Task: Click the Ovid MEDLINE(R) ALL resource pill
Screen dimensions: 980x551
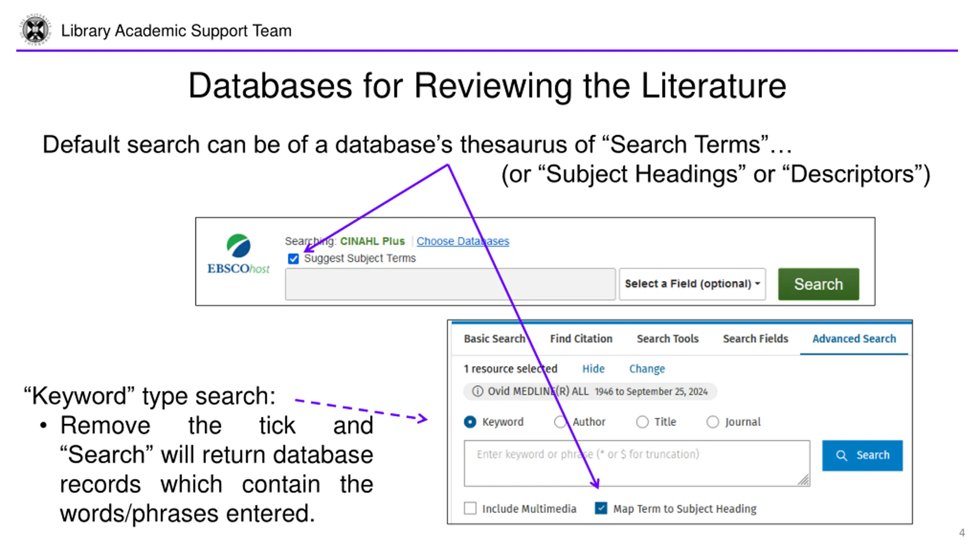Action: (x=590, y=391)
